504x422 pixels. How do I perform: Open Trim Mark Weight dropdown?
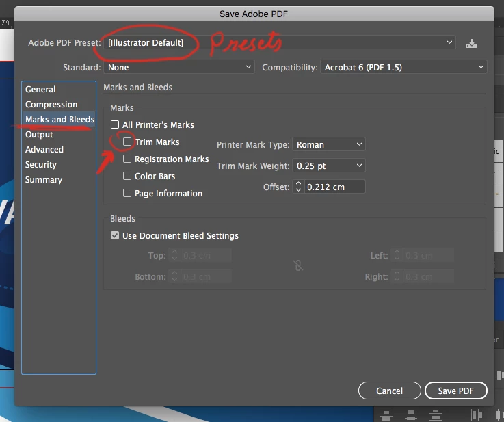click(329, 166)
